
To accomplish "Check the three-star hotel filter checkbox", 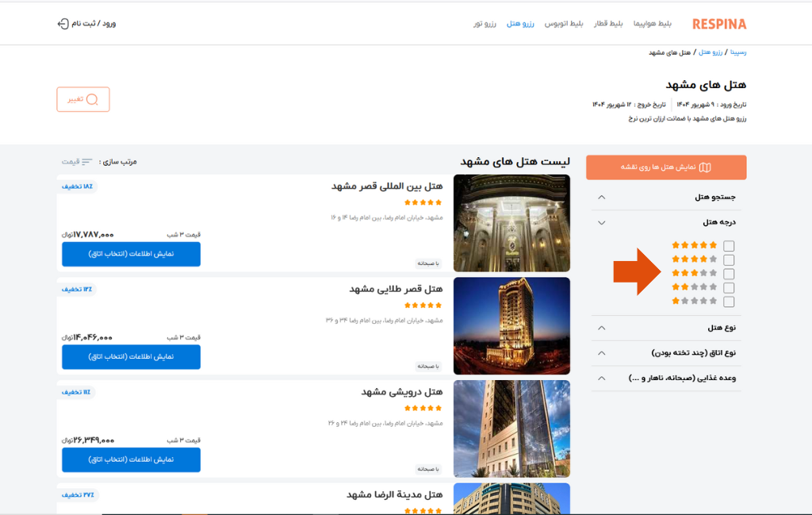I will click(x=729, y=274).
